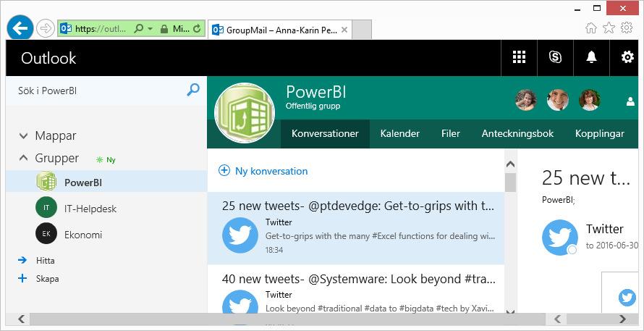Switch to the Kopplingar tab
Screen dimensions: 644x331
click(x=600, y=134)
